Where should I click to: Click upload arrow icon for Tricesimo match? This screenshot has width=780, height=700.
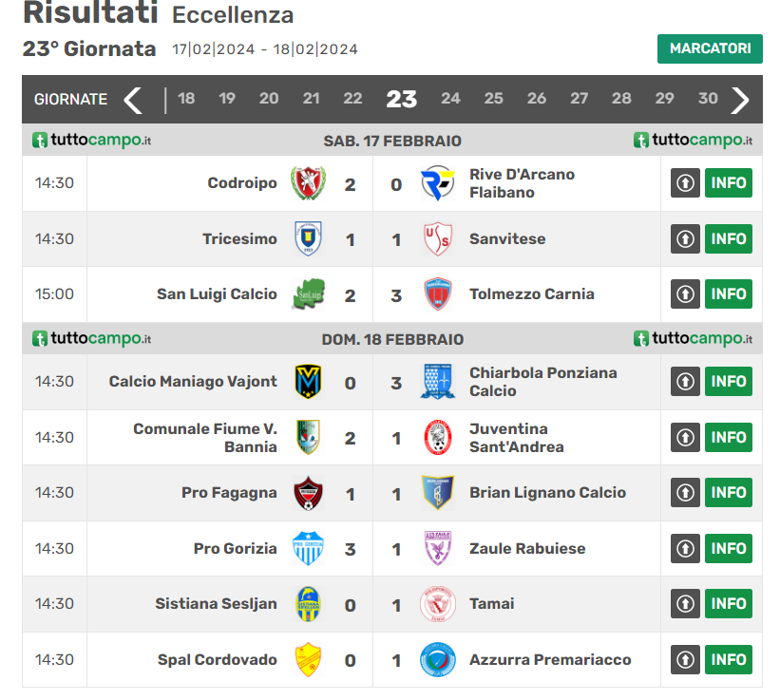(685, 238)
